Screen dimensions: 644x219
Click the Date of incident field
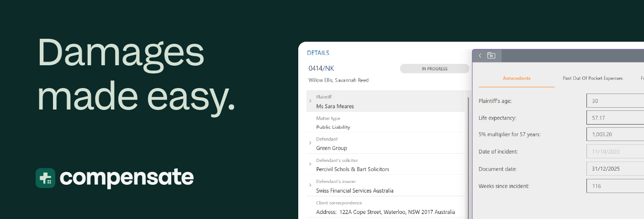[x=615, y=151]
